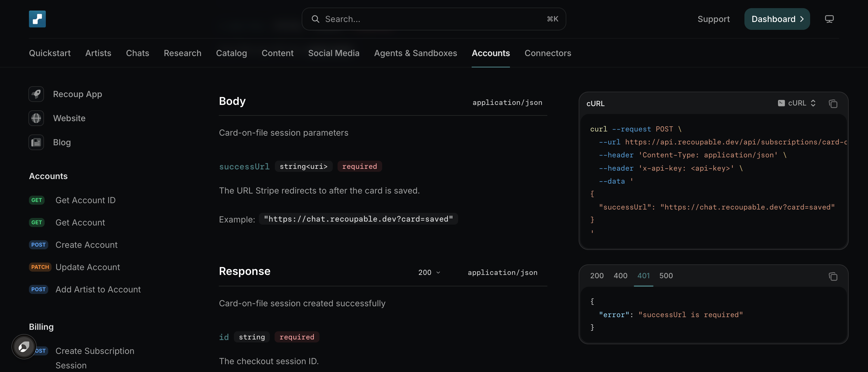
Task: Click the Body application/json label
Action: [x=507, y=102]
